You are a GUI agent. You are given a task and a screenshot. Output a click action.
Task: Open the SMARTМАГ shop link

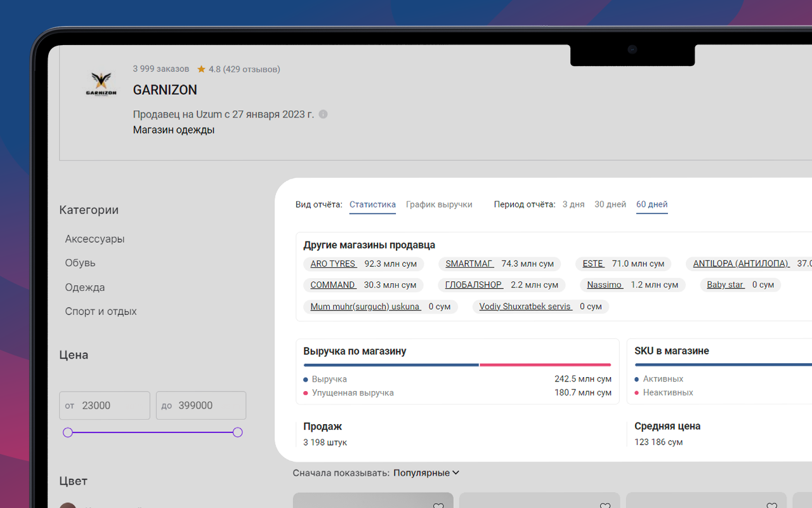[x=469, y=264]
